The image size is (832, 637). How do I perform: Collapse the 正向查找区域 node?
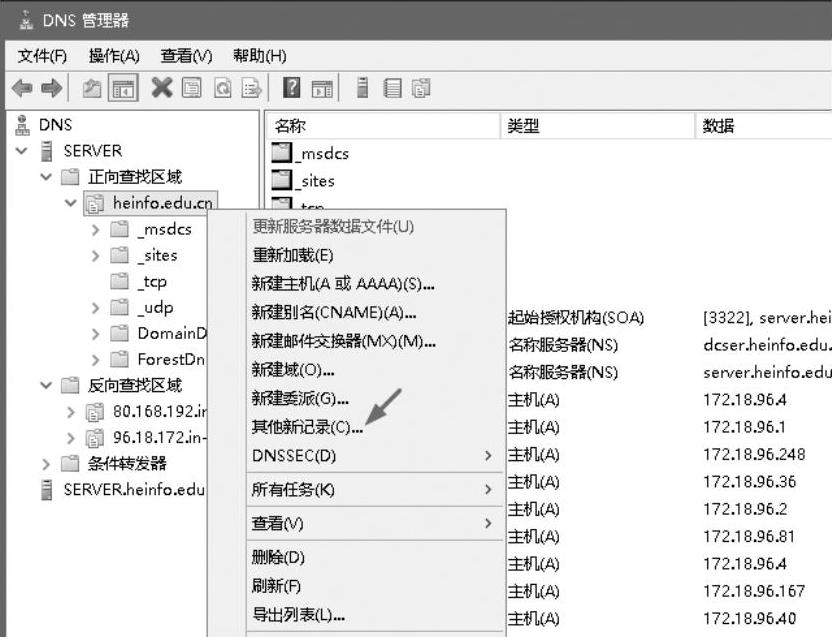click(46, 177)
